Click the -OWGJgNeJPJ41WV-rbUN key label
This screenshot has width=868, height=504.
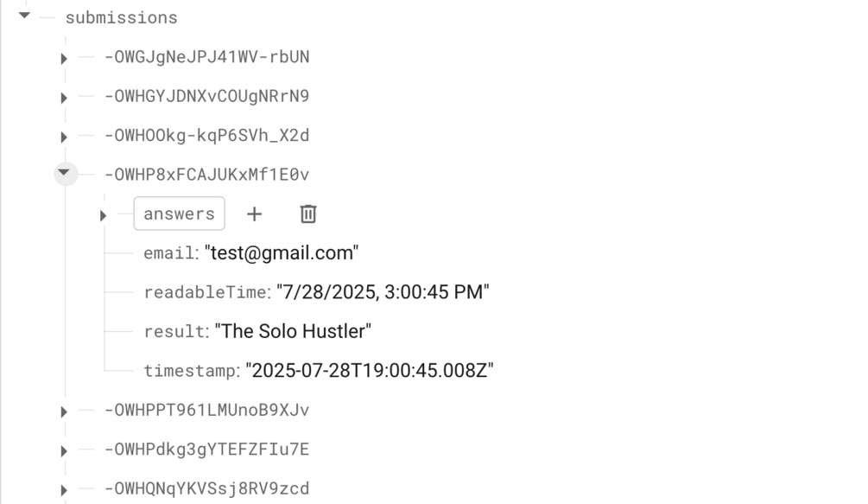(x=206, y=57)
